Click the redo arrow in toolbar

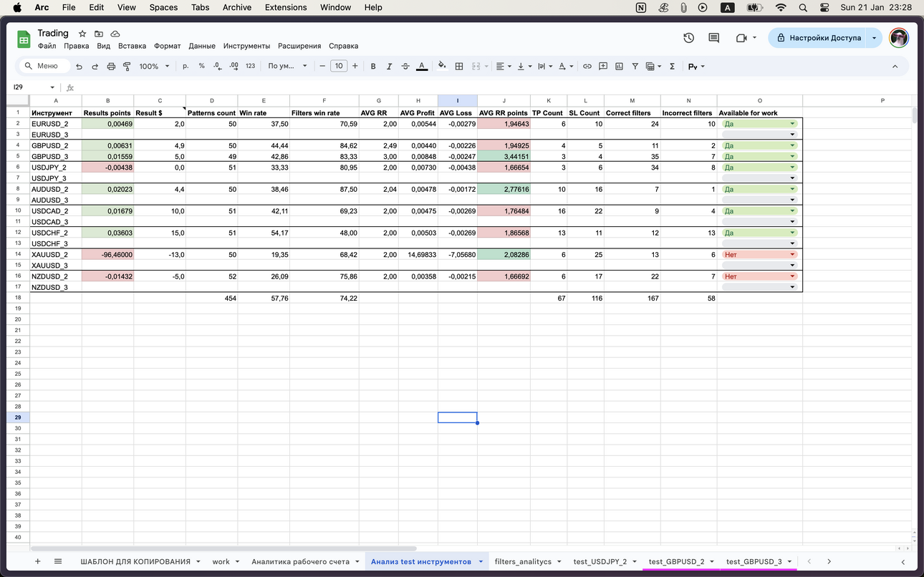95,66
